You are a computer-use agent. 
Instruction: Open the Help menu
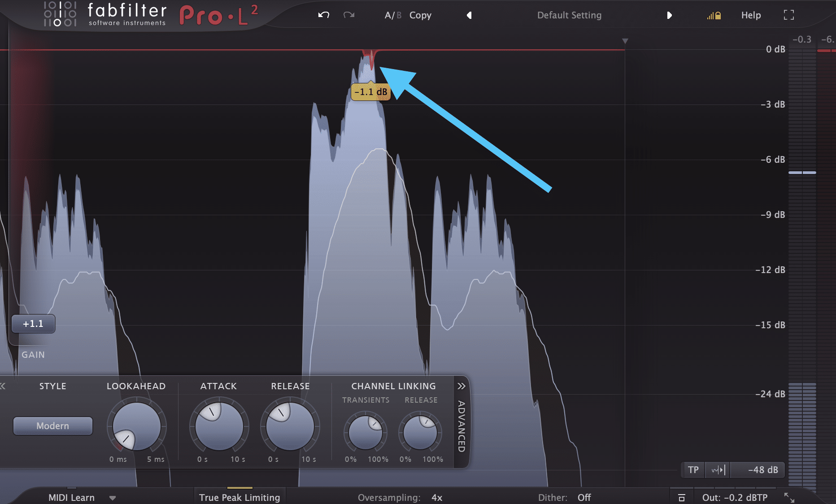tap(751, 15)
